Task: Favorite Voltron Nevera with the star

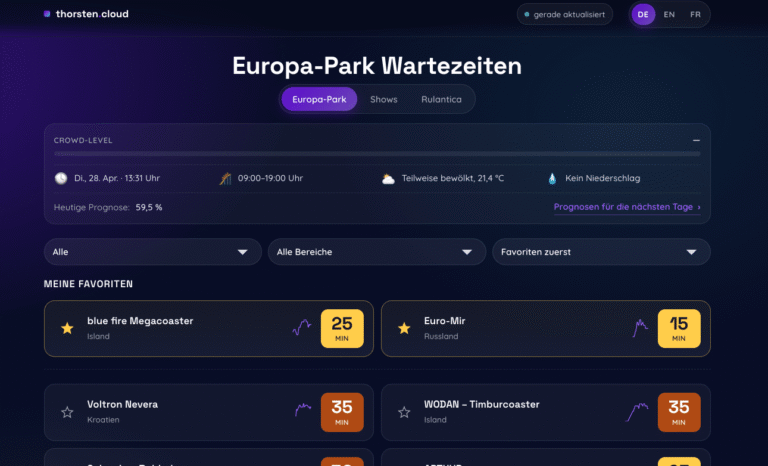Action: coord(67,412)
